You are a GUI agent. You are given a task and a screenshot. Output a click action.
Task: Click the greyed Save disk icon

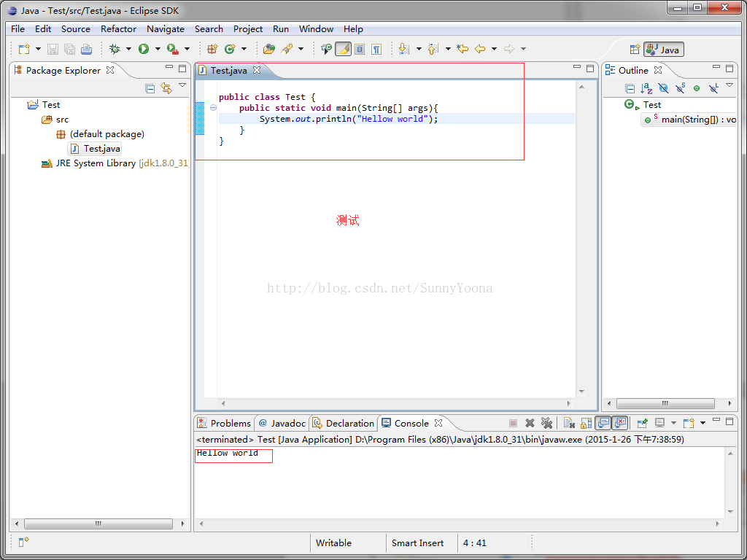53,49
